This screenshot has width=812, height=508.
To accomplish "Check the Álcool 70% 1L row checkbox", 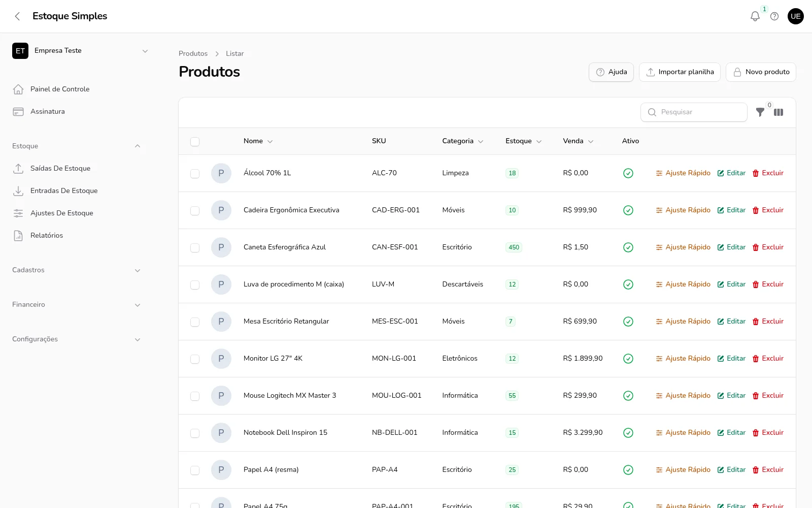I will [195, 174].
